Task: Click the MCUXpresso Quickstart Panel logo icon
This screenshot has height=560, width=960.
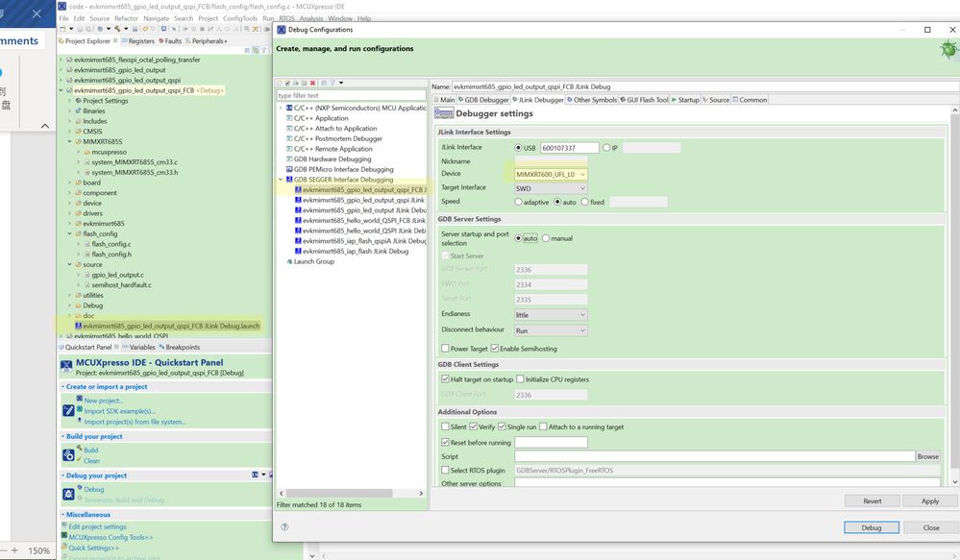Action: [66, 366]
